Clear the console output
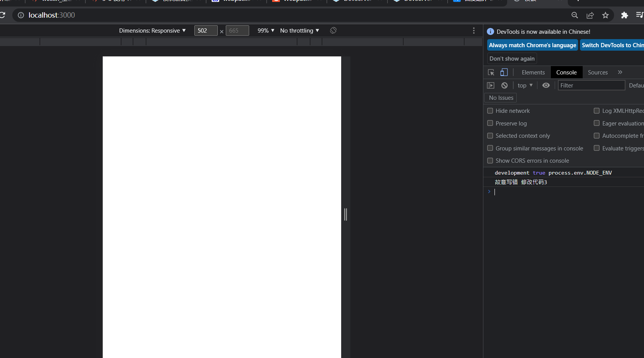The width and height of the screenshot is (644, 358). [x=504, y=85]
